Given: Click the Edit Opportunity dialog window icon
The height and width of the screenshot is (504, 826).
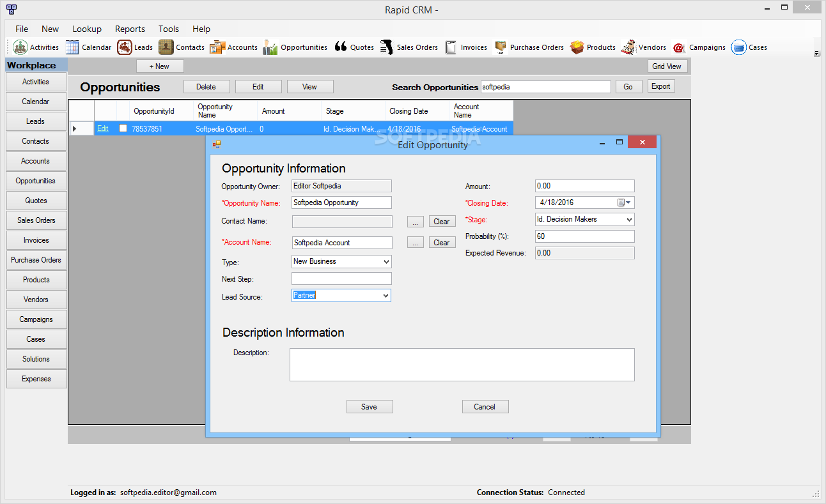Looking at the screenshot, I should 217,144.
